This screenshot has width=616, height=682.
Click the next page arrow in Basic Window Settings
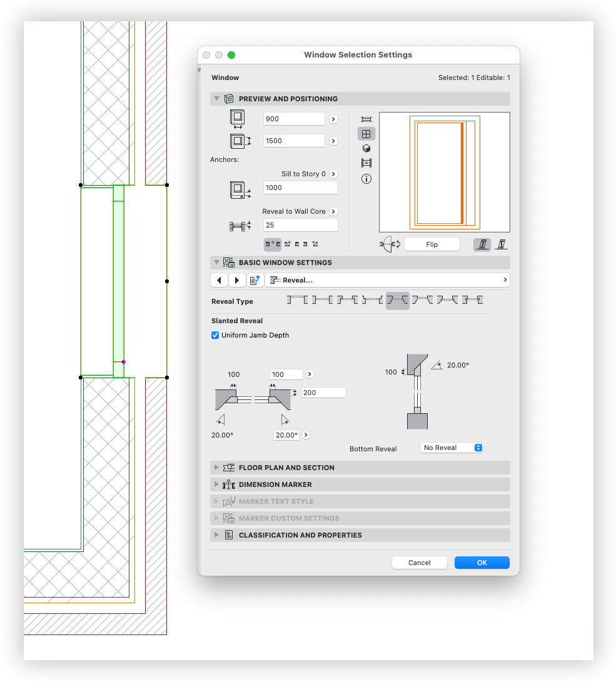tap(237, 280)
